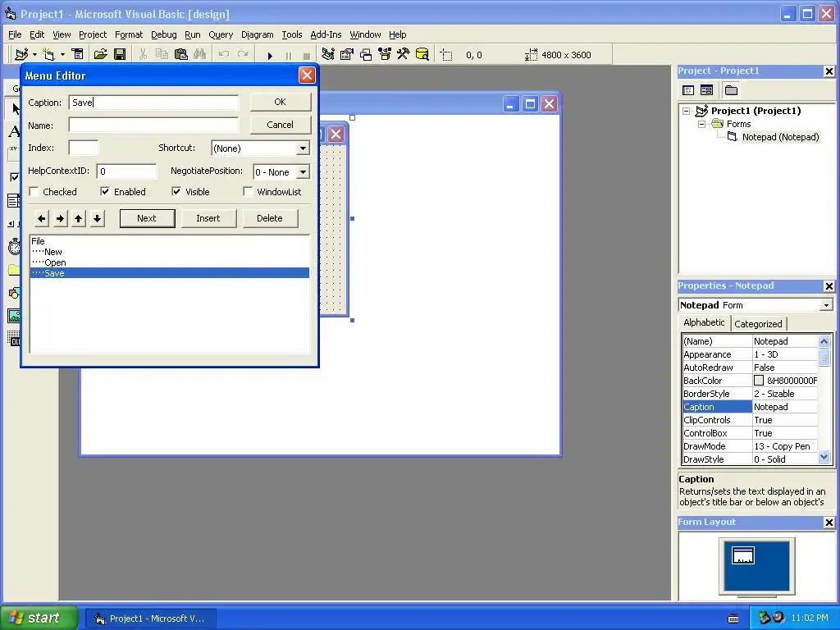Click the Open Project folder icon
The width and height of the screenshot is (840, 630).
(x=100, y=54)
